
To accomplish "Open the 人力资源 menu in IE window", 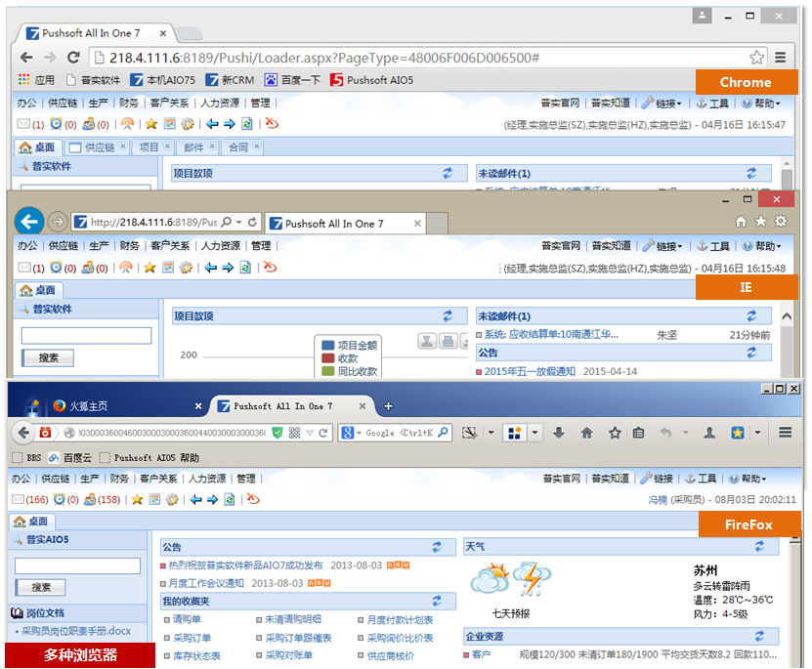I will pyautogui.click(x=221, y=246).
